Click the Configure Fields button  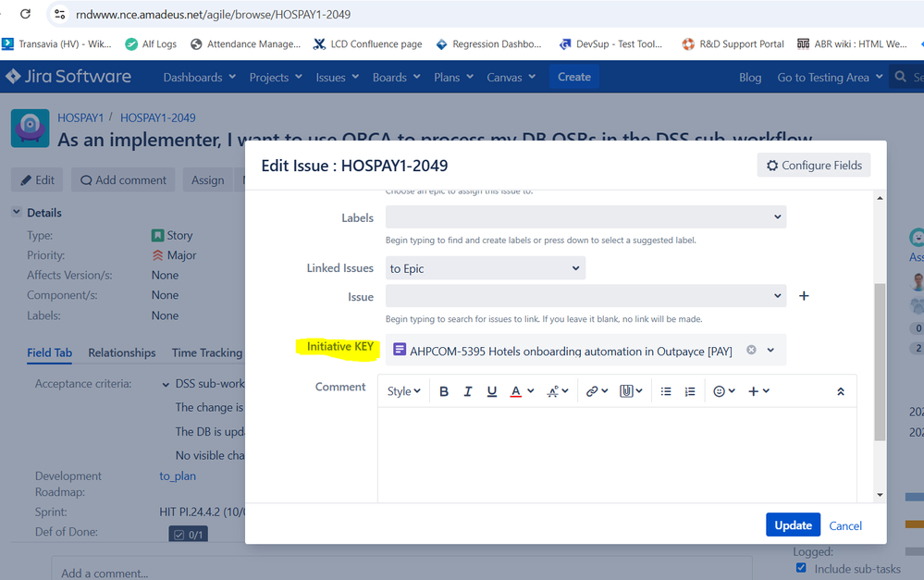pyautogui.click(x=813, y=166)
